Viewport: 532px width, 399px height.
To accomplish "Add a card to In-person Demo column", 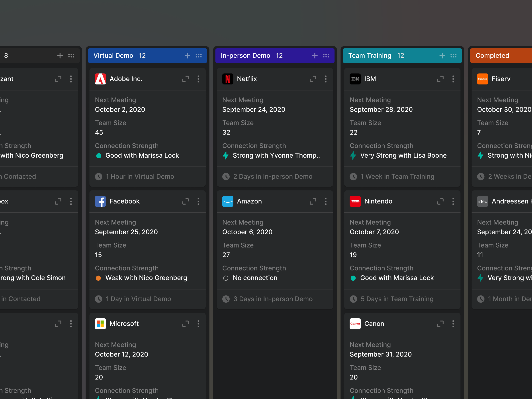I will pyautogui.click(x=315, y=56).
